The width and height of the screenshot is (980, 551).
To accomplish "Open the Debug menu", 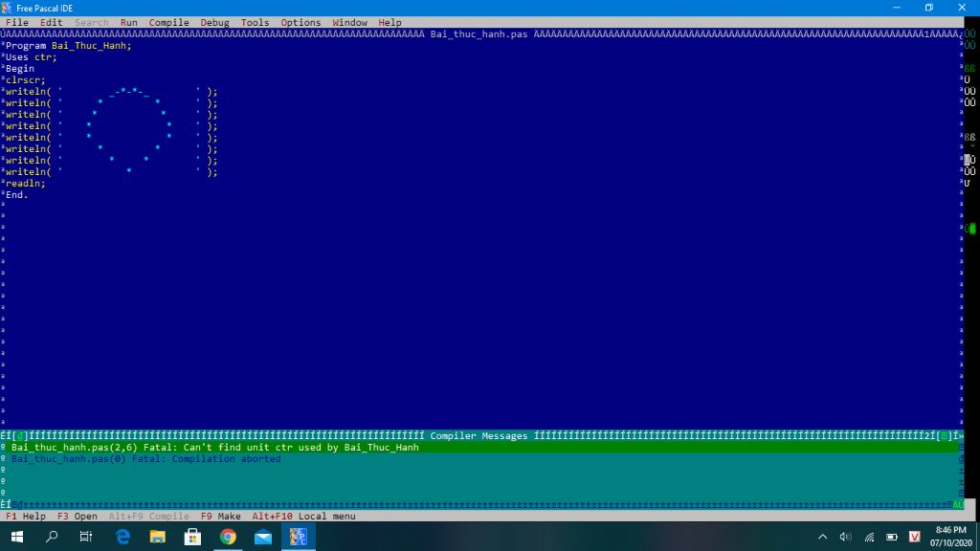I will coord(214,23).
